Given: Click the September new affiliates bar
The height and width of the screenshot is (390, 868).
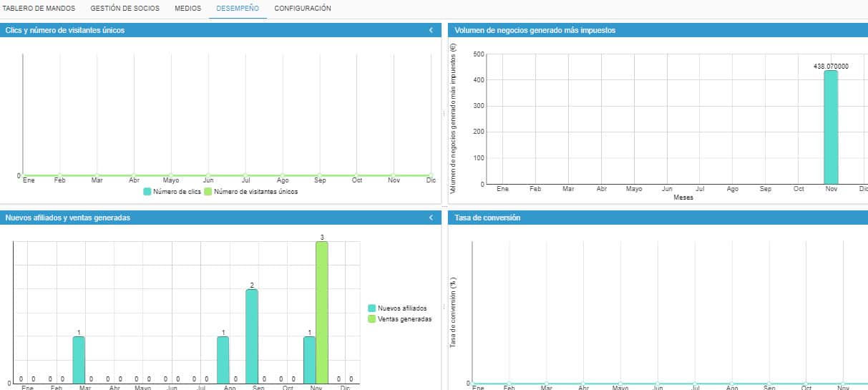Looking at the screenshot, I should coord(251,336).
